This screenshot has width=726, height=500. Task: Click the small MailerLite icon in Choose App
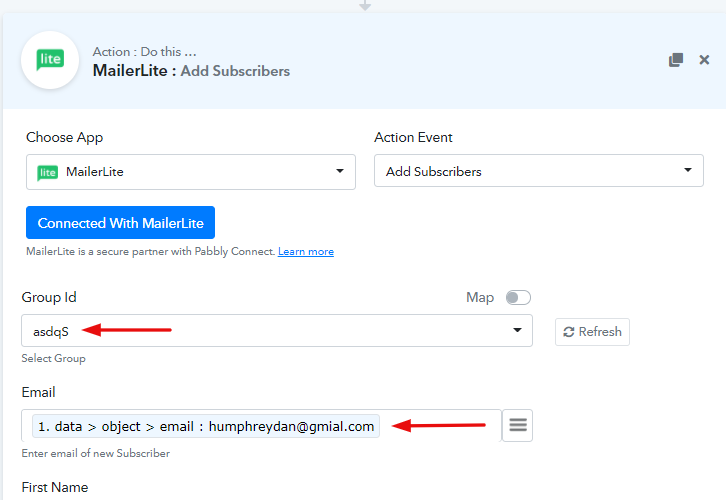pos(48,173)
